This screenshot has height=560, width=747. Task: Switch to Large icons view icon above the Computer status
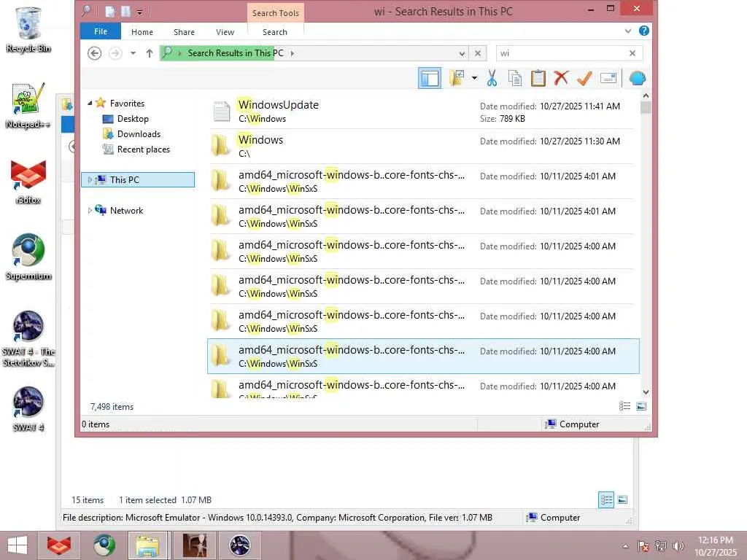641,405
